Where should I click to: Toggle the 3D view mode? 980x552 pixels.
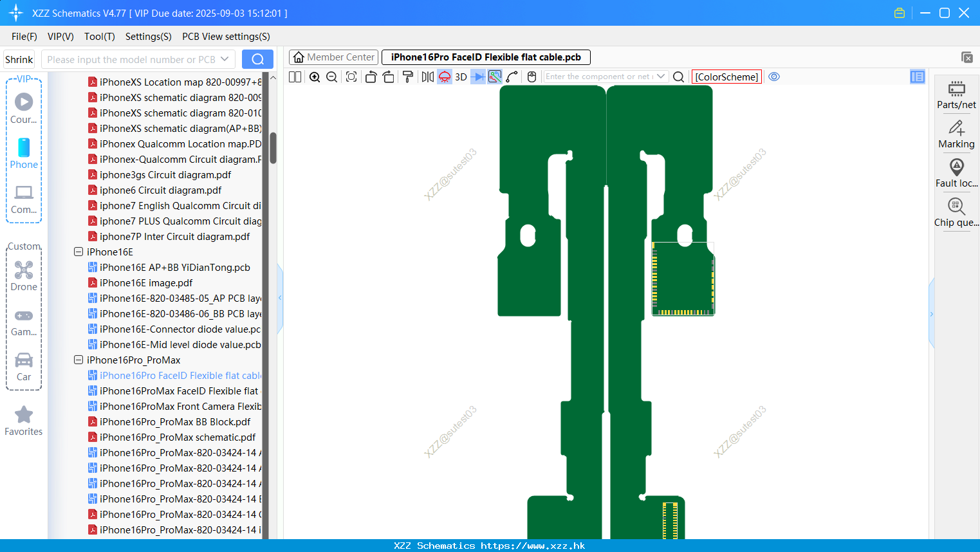click(461, 77)
